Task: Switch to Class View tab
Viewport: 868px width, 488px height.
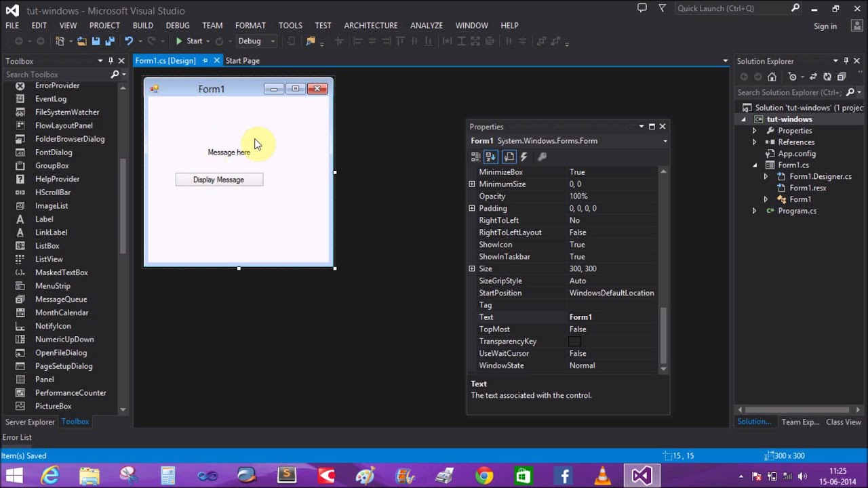Action: point(844,422)
